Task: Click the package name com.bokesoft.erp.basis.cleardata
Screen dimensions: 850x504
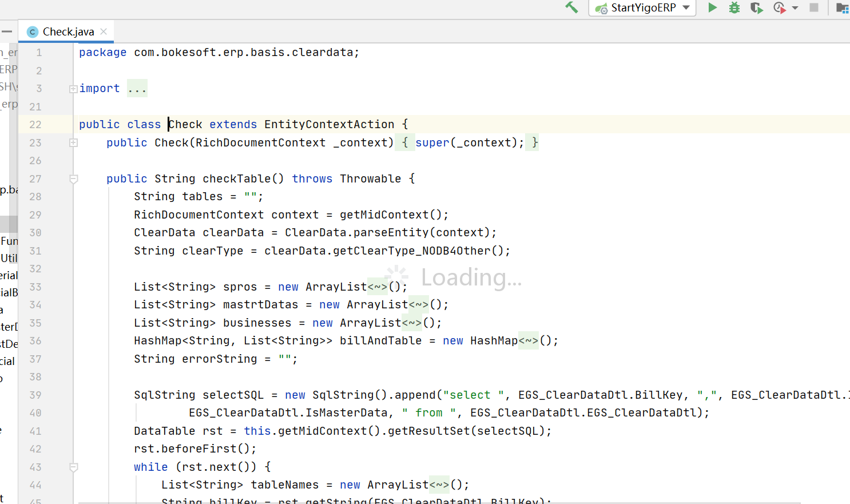Action: [x=244, y=52]
